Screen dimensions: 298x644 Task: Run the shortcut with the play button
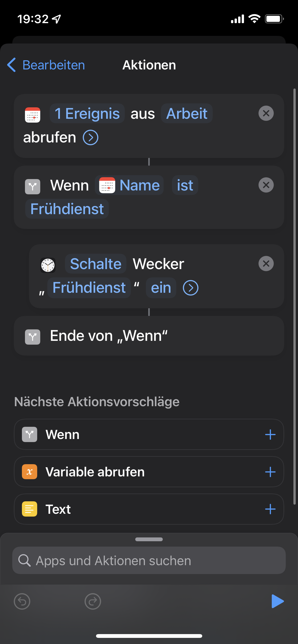click(277, 601)
